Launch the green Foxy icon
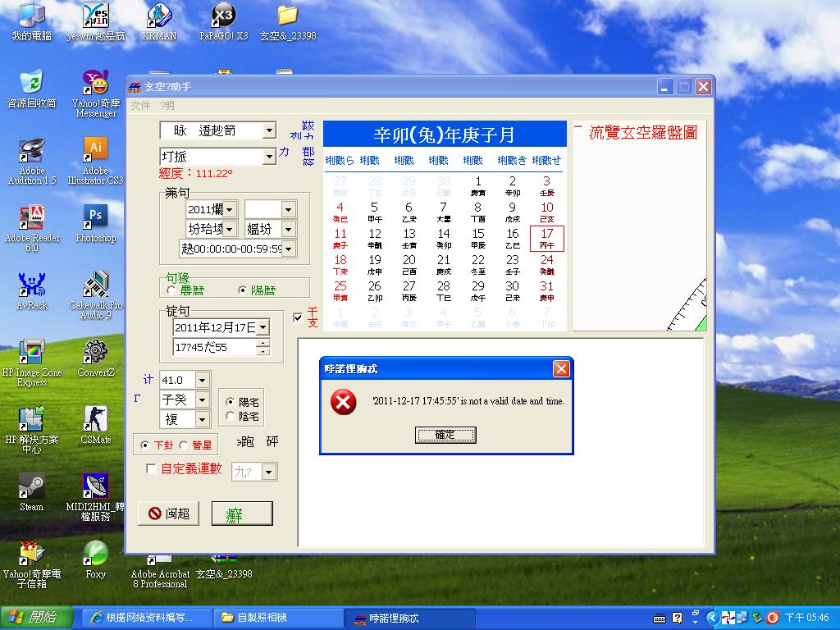840x630 pixels. tap(96, 560)
